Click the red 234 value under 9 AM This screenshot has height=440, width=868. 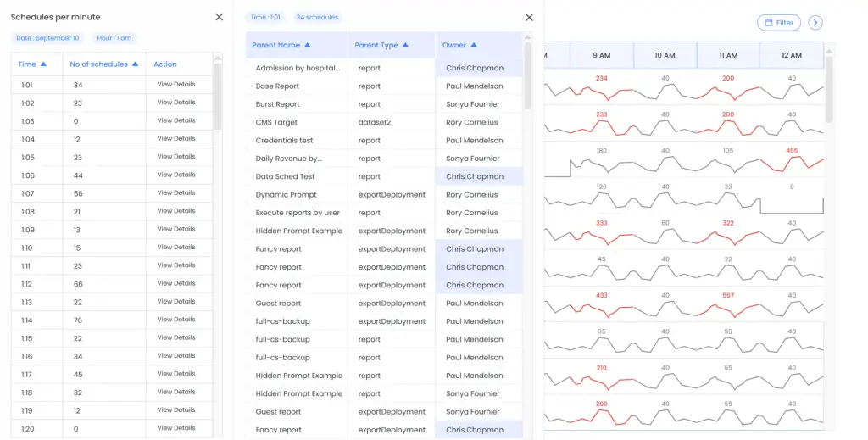(x=602, y=78)
